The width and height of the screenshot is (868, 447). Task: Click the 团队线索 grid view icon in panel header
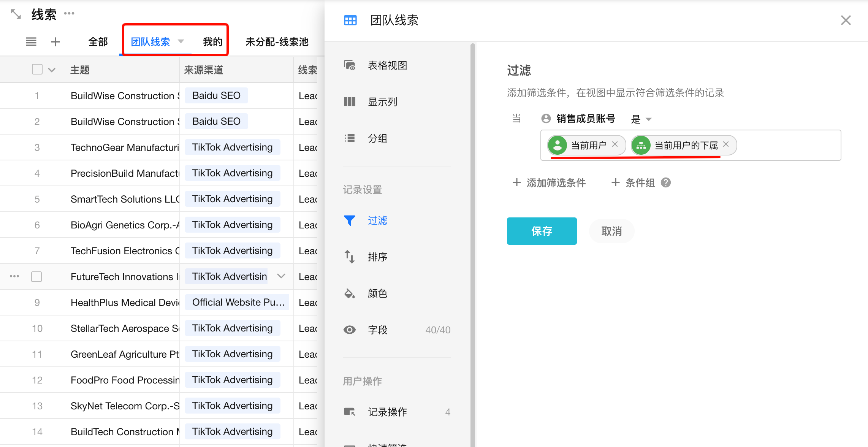(350, 20)
